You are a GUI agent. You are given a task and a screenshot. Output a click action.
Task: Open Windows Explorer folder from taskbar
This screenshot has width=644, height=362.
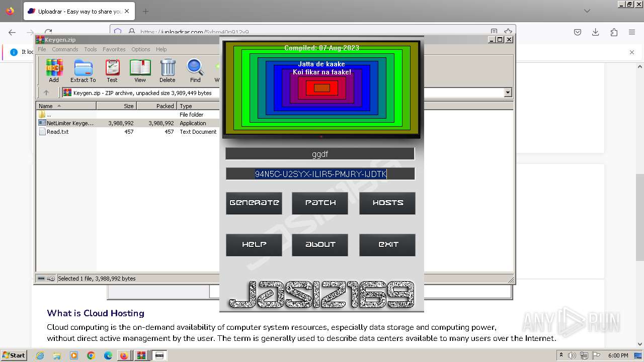[x=57, y=355]
